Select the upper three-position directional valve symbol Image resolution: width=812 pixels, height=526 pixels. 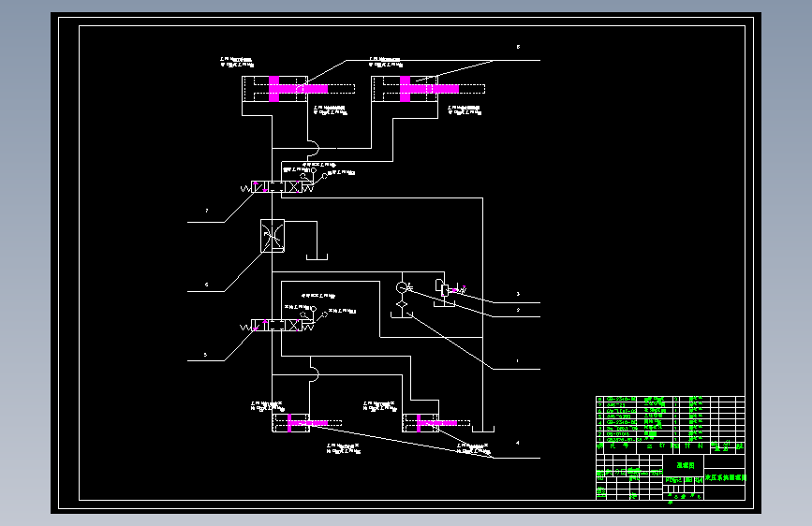(276, 187)
